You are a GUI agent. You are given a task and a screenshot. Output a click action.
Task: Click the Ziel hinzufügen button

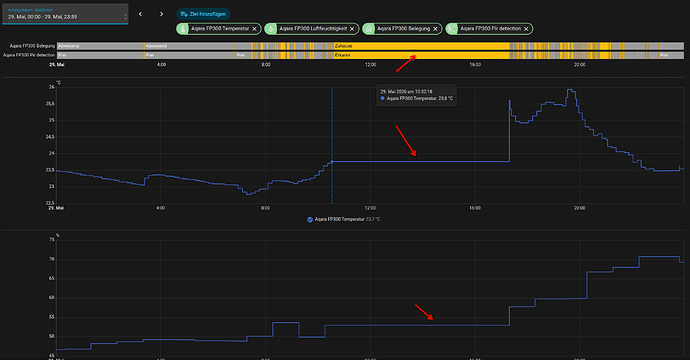203,14
